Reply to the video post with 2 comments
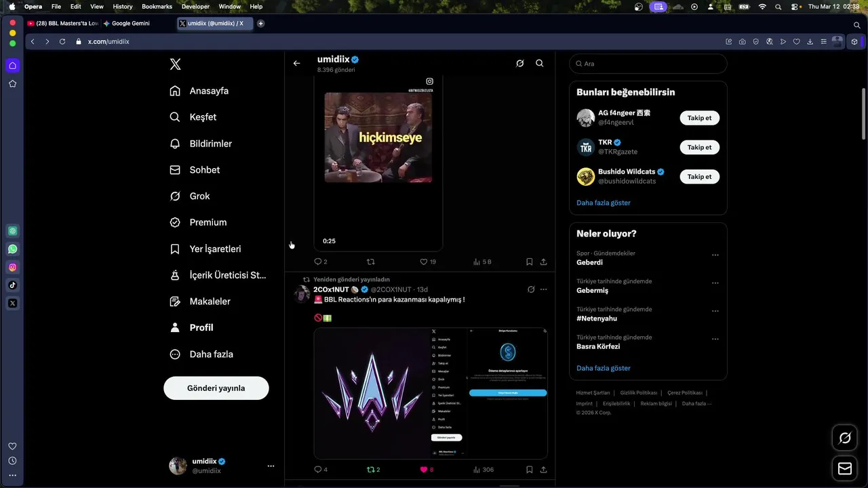 [x=321, y=262]
